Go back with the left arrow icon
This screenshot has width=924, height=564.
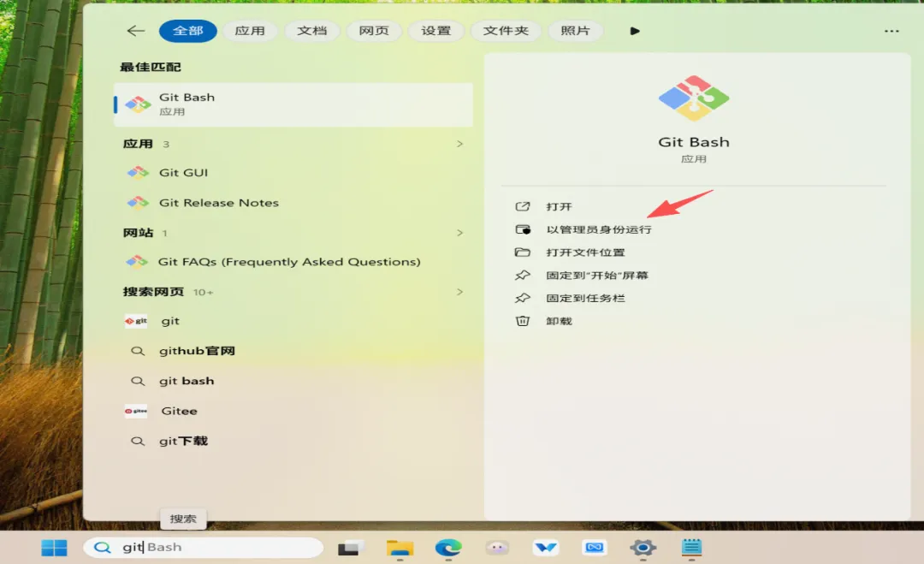pyautogui.click(x=135, y=31)
